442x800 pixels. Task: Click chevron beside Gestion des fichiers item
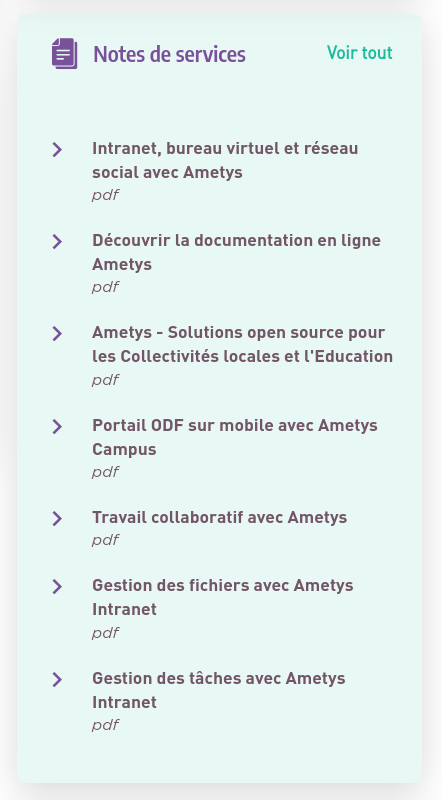click(x=57, y=587)
